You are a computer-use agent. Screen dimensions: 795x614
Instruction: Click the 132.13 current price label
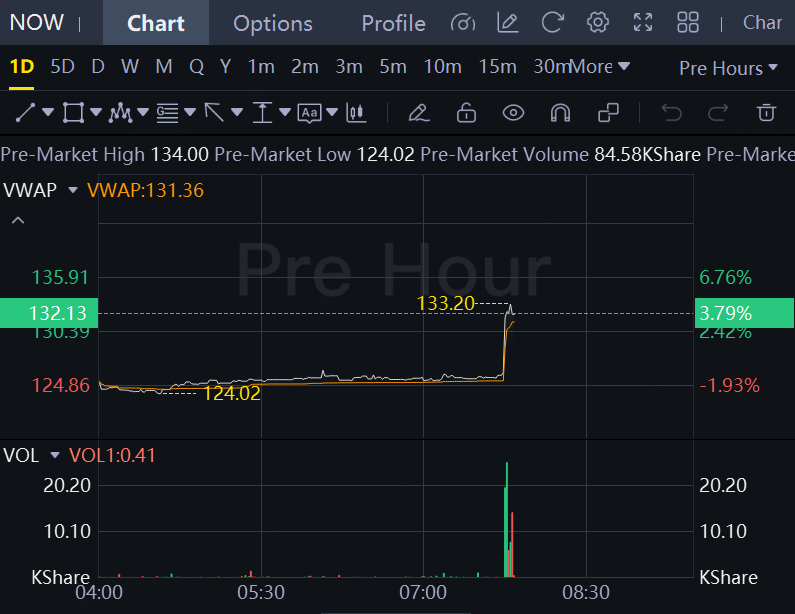click(49, 313)
